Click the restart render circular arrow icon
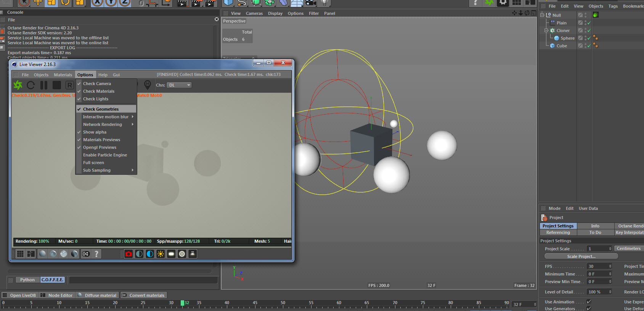 pyautogui.click(x=31, y=85)
